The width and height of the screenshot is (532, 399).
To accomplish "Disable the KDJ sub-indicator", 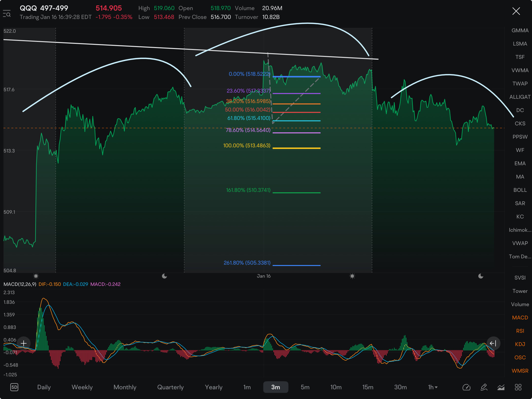I will coord(520,344).
